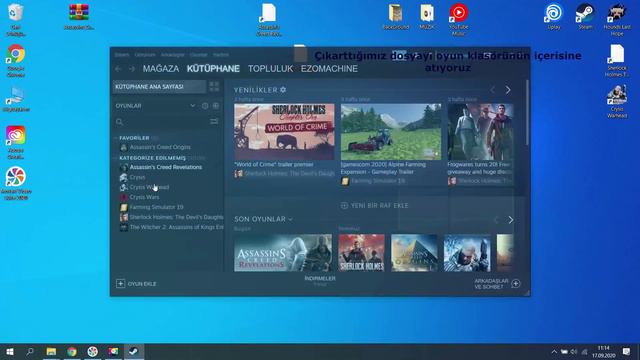Viewport: 640px width, 360px height.
Task: Go to the KÜTÜPHANE tab
Action: pyautogui.click(x=213, y=69)
